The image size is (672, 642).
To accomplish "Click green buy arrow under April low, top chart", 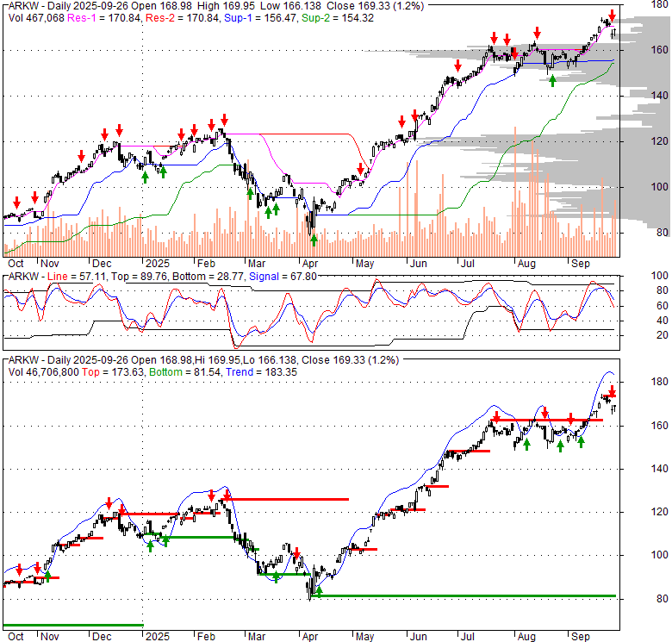I will (314, 240).
